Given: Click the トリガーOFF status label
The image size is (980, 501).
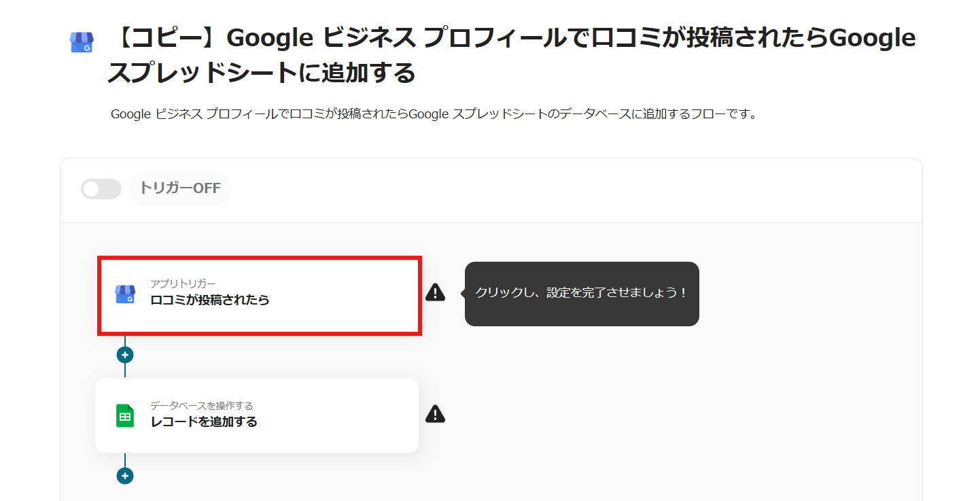Looking at the screenshot, I should pos(180,188).
